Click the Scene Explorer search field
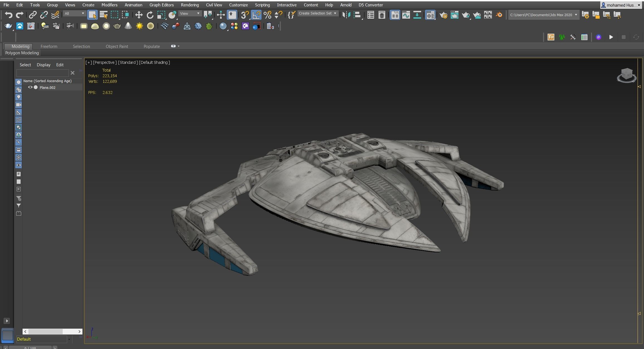Viewport: 644px width, 349px height. point(42,73)
